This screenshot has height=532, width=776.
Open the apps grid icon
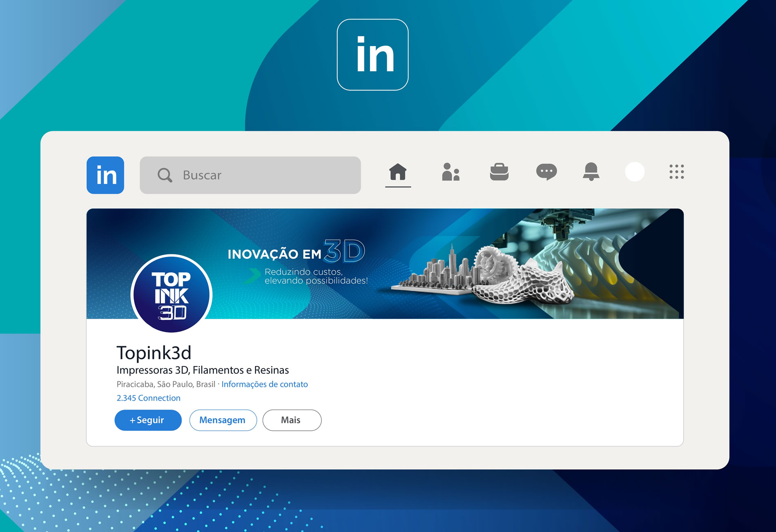[x=677, y=172]
